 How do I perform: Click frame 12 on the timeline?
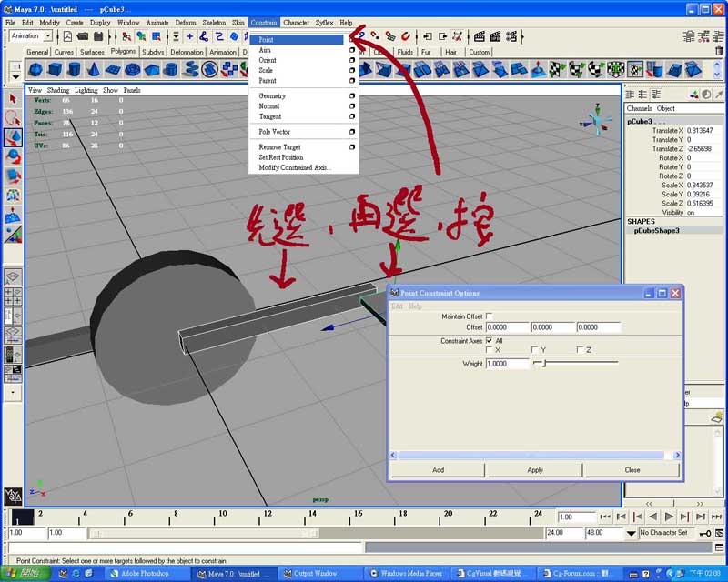[x=266, y=517]
